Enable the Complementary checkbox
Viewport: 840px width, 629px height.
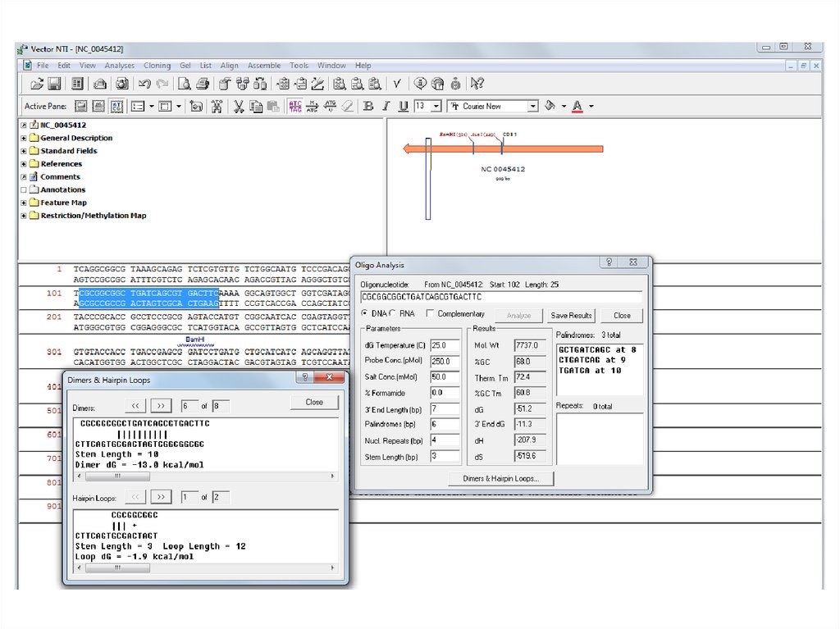(x=431, y=314)
